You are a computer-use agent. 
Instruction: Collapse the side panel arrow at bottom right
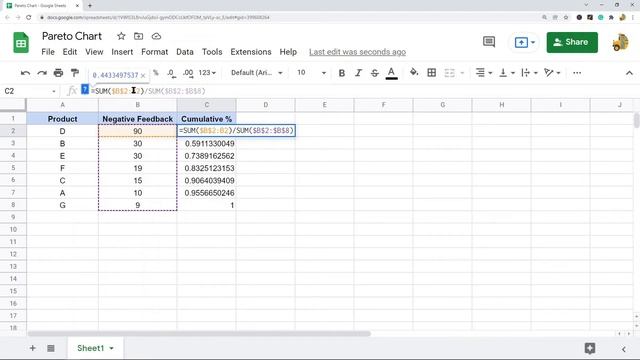(x=624, y=349)
